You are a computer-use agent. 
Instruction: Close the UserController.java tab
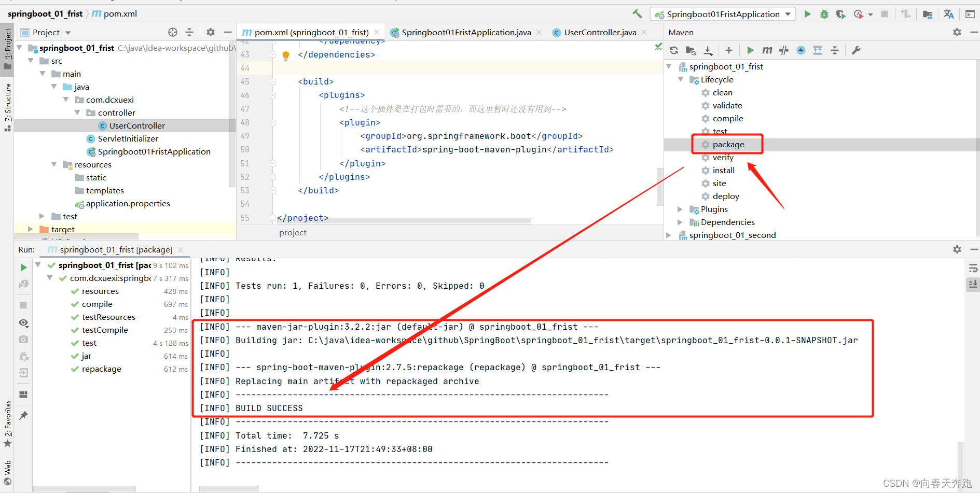coord(644,32)
